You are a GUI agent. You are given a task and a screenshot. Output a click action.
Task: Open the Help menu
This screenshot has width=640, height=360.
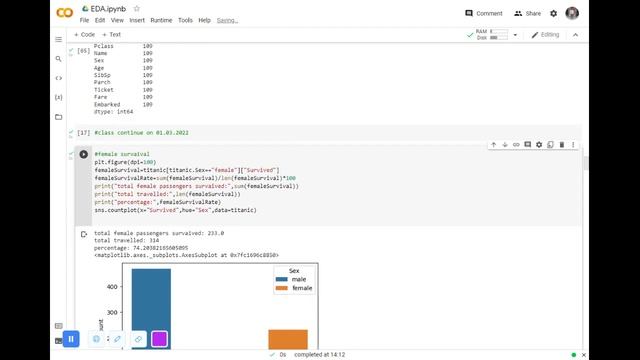[204, 20]
